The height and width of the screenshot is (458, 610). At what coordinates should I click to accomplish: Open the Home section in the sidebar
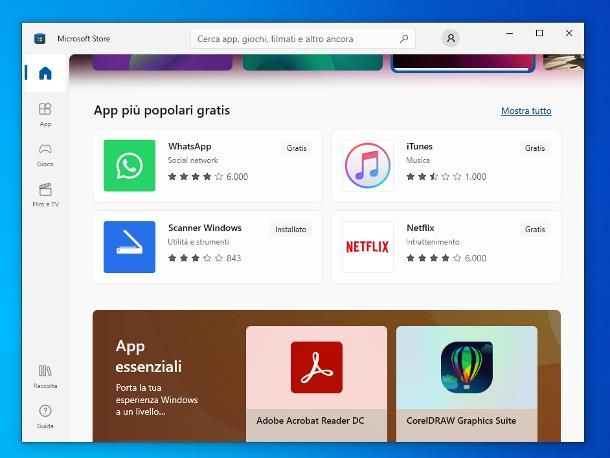tap(45, 73)
